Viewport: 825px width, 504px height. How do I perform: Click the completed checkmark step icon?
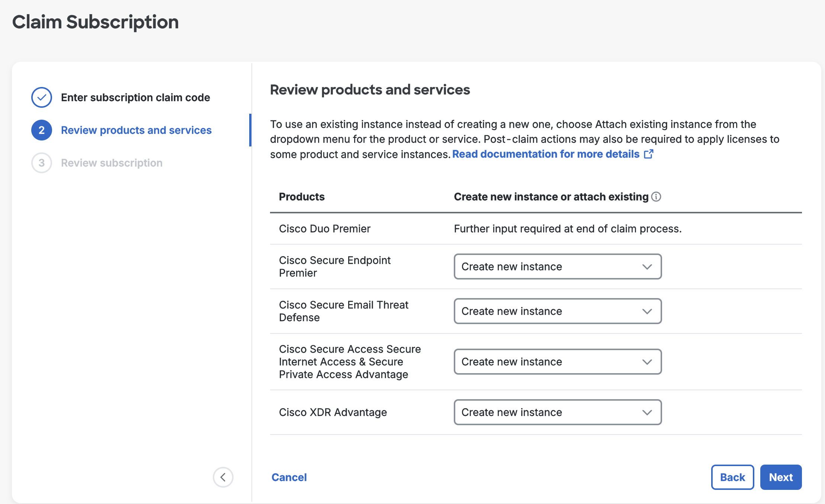point(42,97)
